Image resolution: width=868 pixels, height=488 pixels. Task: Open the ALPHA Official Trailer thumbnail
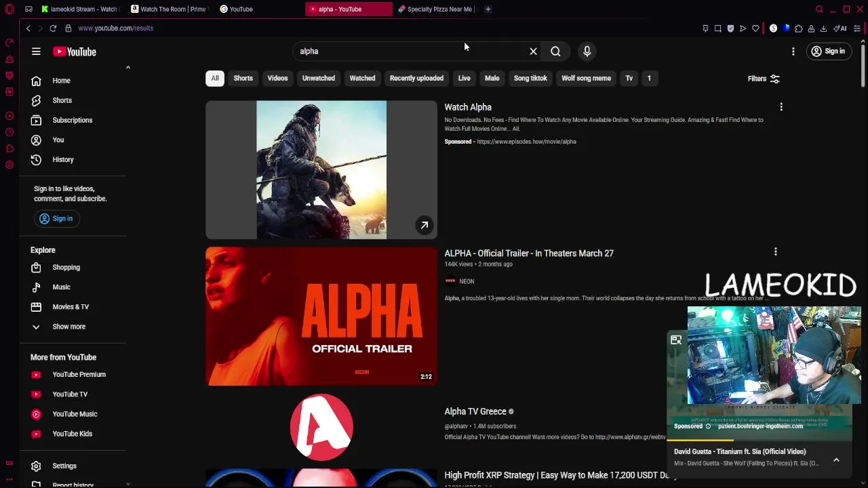coord(321,316)
